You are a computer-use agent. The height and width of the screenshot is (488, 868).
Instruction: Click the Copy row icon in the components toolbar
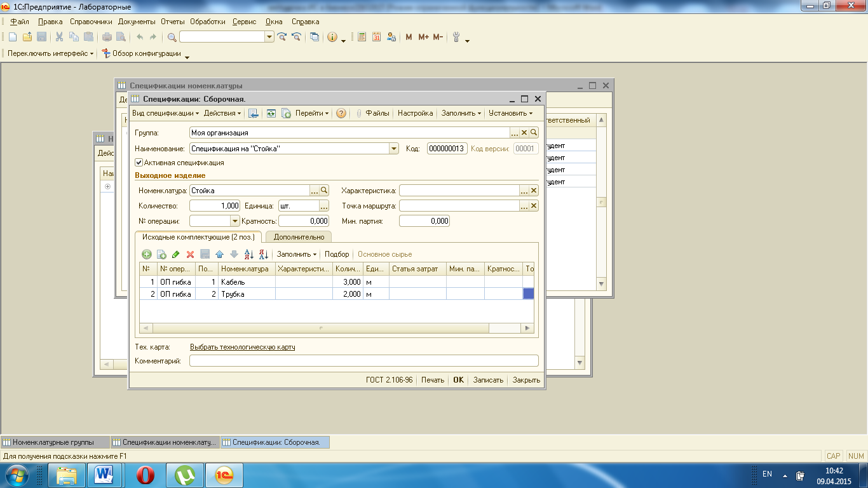(161, 254)
